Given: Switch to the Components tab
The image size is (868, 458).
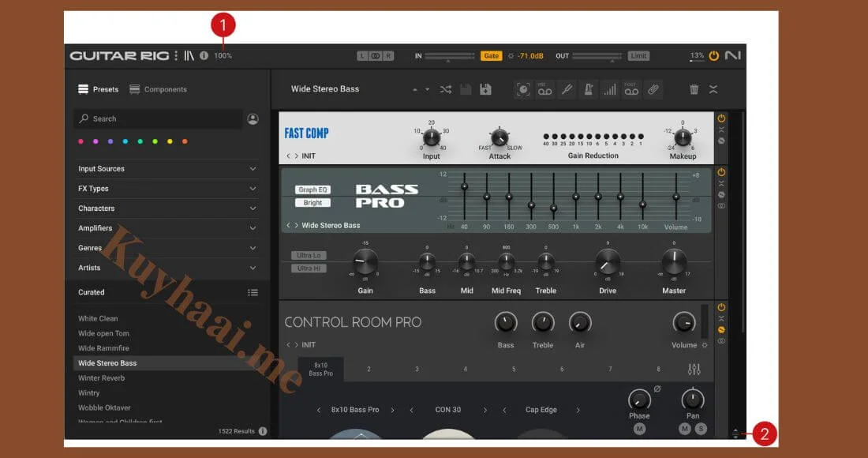Looking at the screenshot, I should 159,89.
